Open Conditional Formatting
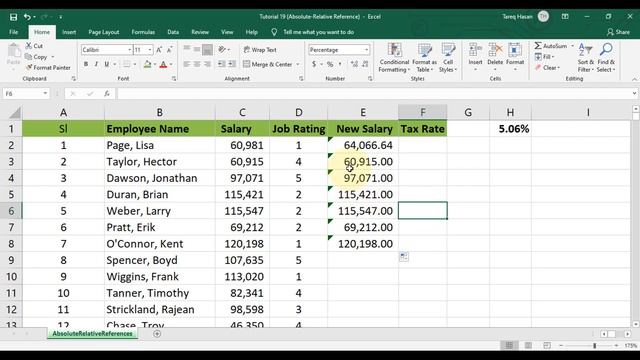 click(x=394, y=58)
